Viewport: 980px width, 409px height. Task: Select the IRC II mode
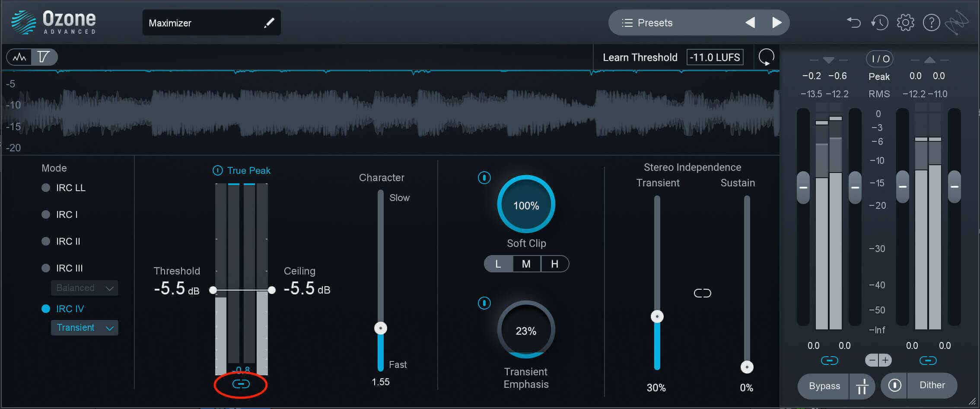(61, 241)
